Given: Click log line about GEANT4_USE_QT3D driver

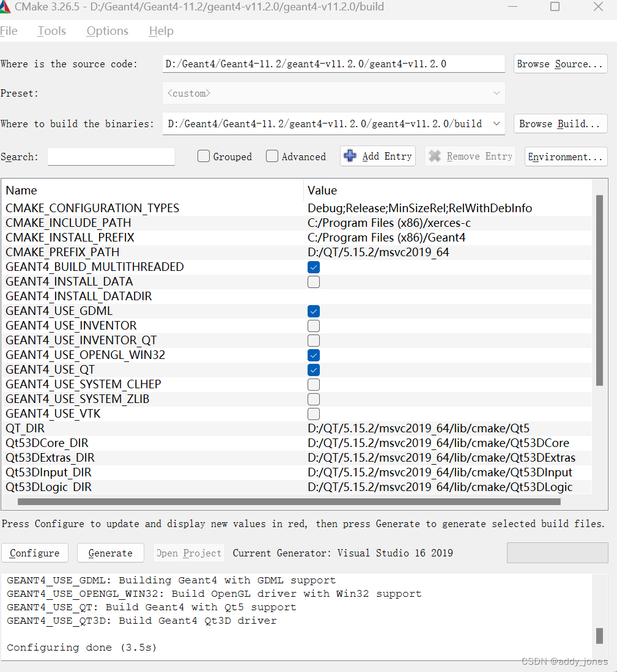Looking at the screenshot, I should tap(142, 621).
